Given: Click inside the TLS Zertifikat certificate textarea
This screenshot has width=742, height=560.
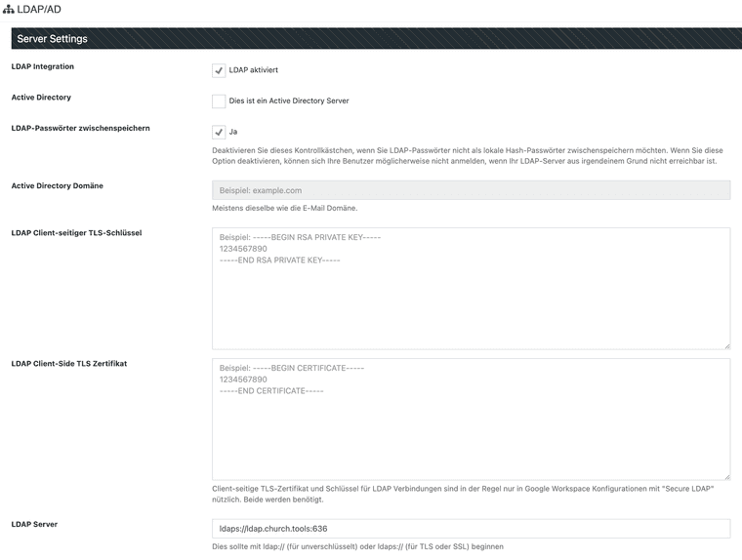Looking at the screenshot, I should (x=471, y=419).
